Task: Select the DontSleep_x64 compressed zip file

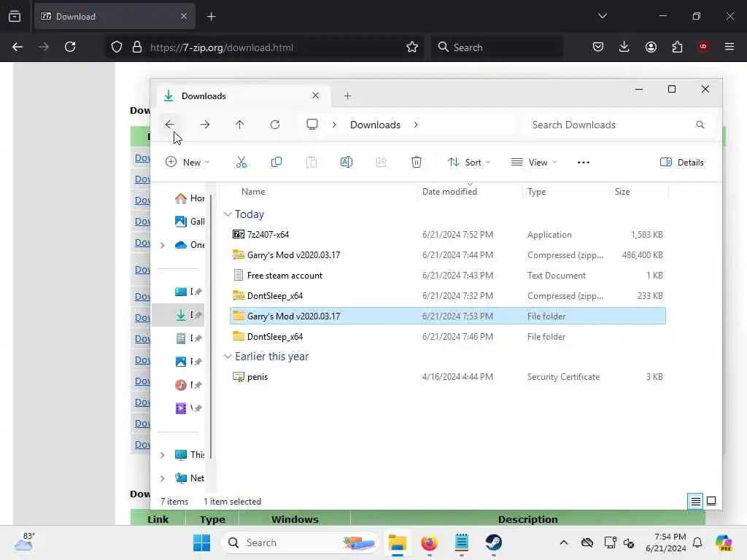Action: coord(448,296)
